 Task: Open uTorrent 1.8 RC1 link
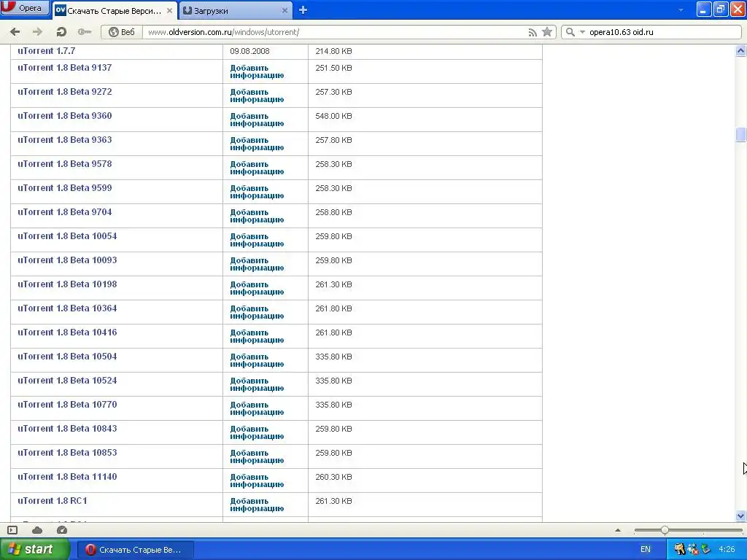click(53, 500)
